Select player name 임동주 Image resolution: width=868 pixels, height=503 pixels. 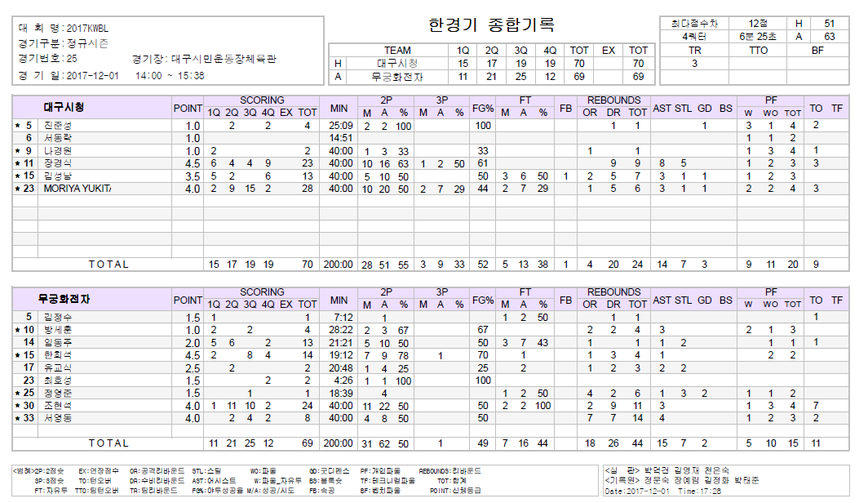pos(58,342)
